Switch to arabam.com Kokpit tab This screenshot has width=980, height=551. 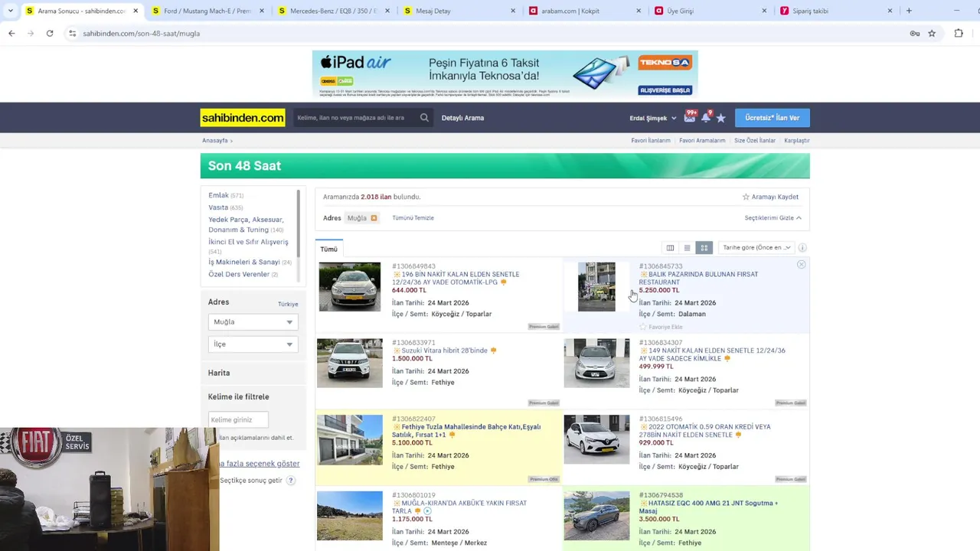(586, 11)
